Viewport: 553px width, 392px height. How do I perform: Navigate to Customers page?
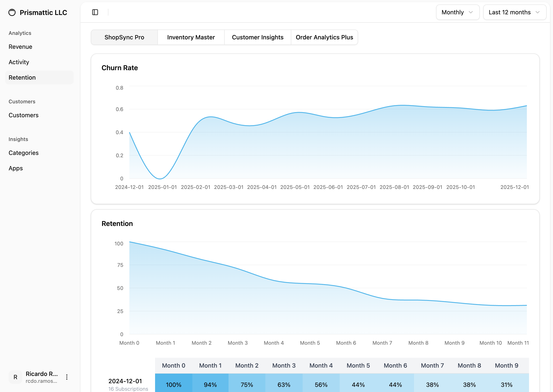coord(23,115)
